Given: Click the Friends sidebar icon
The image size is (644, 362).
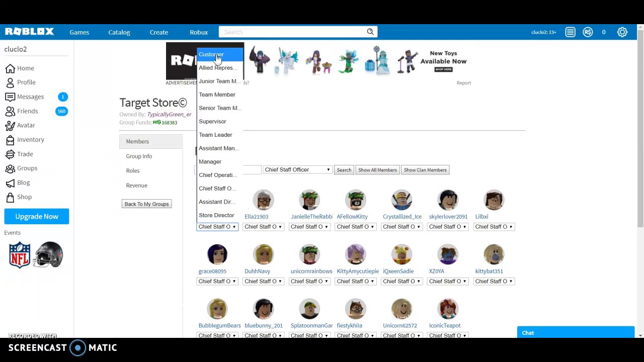Looking at the screenshot, I should 10,111.
